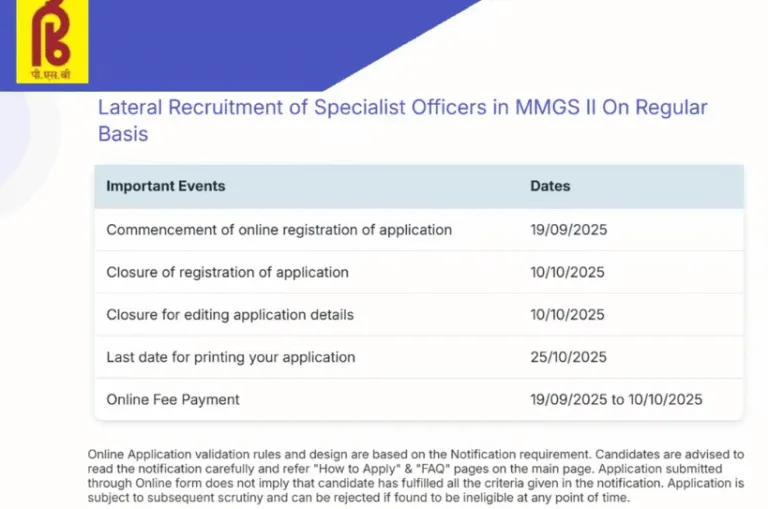Click the Online Application validation rules paragraph
This screenshot has width=768, height=509.
pyautogui.click(x=416, y=476)
